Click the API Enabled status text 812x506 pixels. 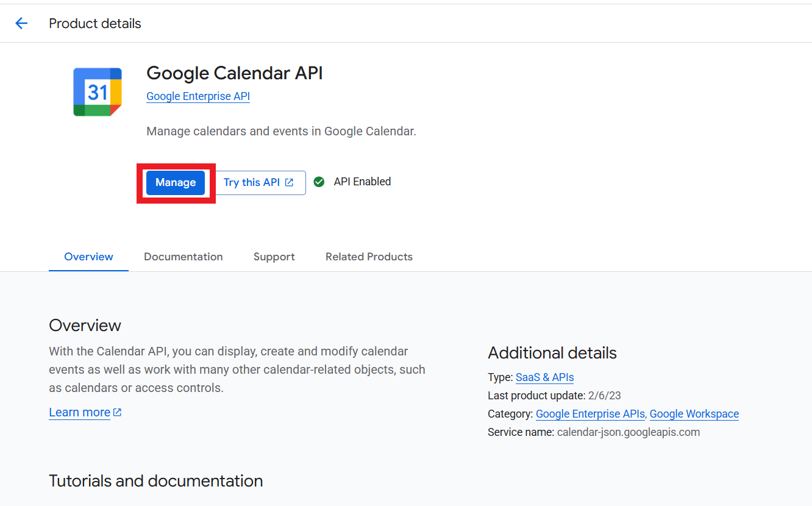click(x=362, y=182)
